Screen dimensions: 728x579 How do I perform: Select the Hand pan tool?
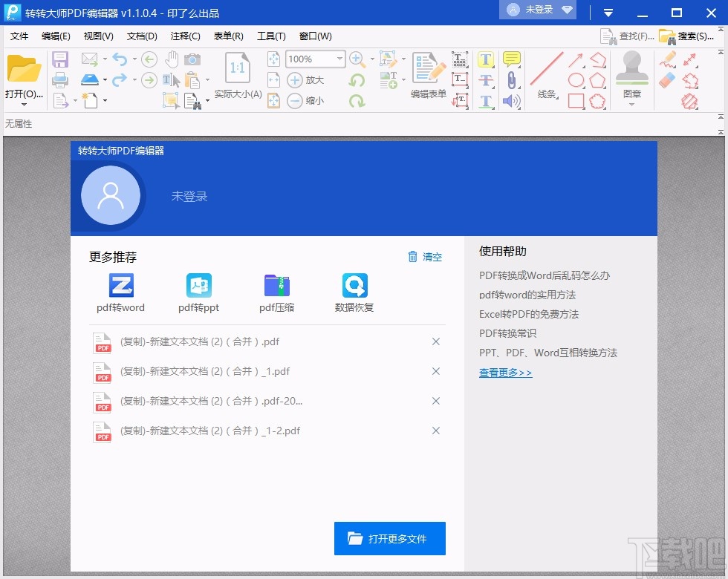[x=171, y=61]
